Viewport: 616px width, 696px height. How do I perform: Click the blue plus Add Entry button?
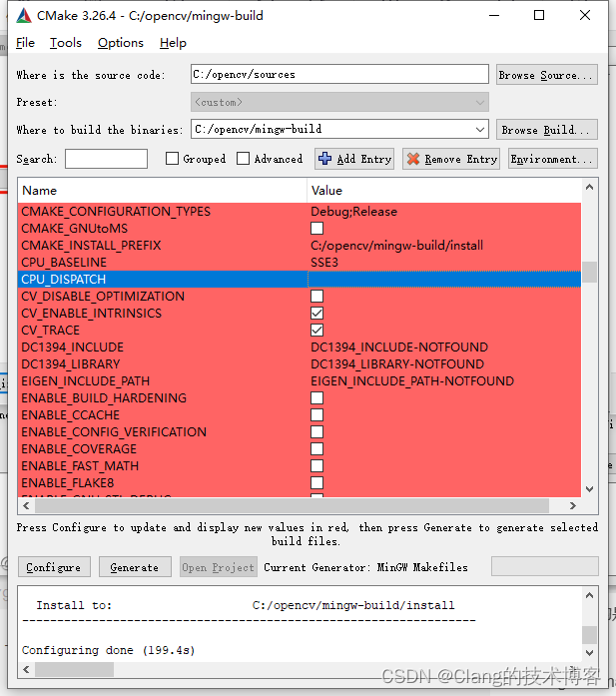click(354, 159)
